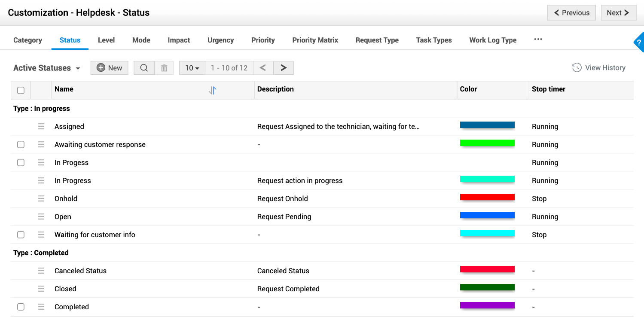Open the Canceled Status row name
Image resolution: width=644 pixels, height=317 pixels.
point(80,271)
